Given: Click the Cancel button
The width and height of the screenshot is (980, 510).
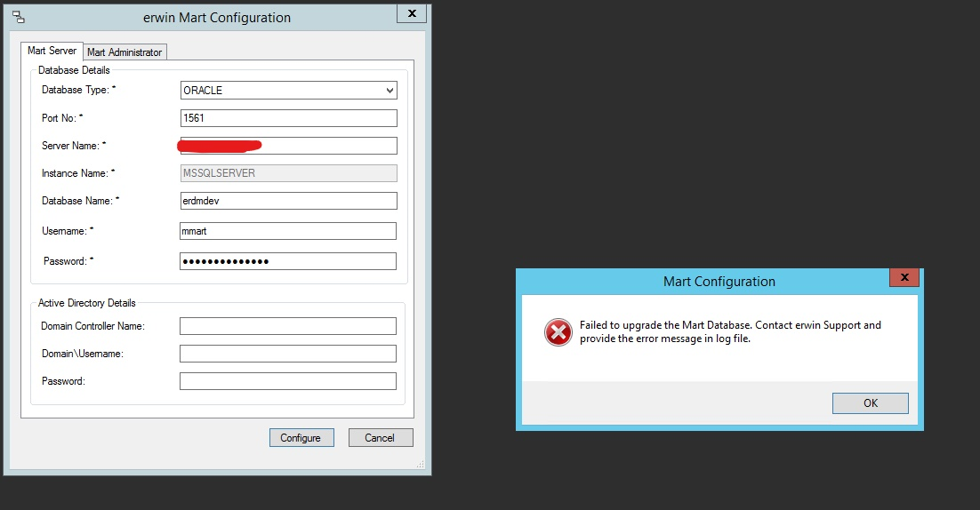Looking at the screenshot, I should tap(381, 438).
